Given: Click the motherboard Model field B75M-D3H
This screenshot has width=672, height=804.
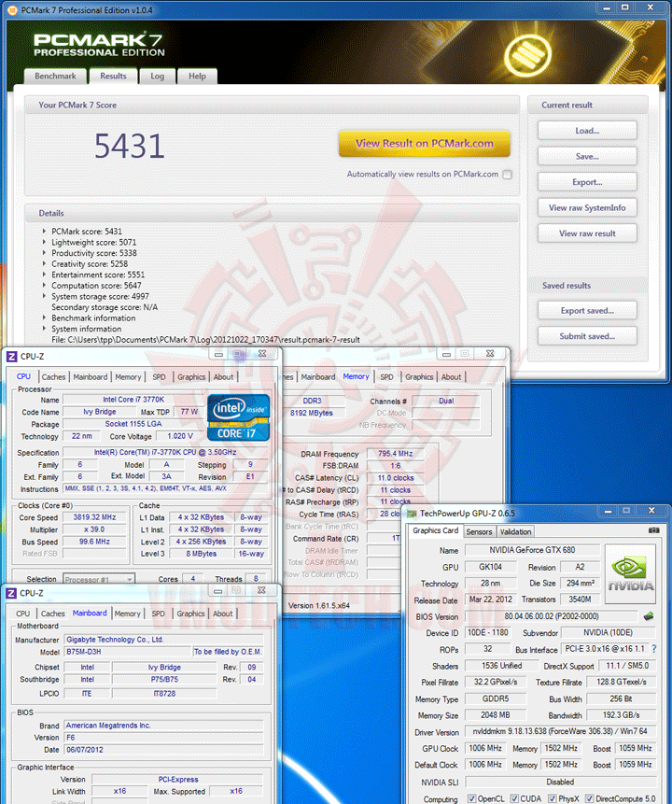Looking at the screenshot, I should point(128,652).
